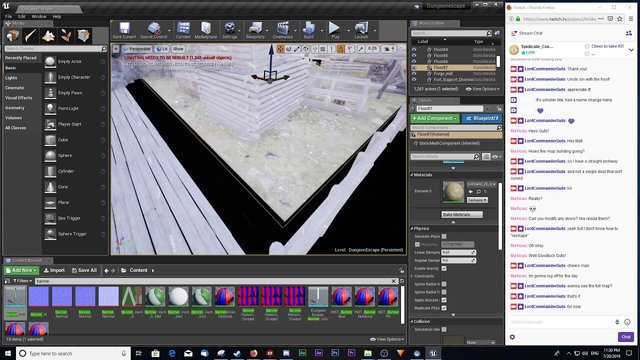Toggle visibility of Floor85 in outliner

pos(414,56)
